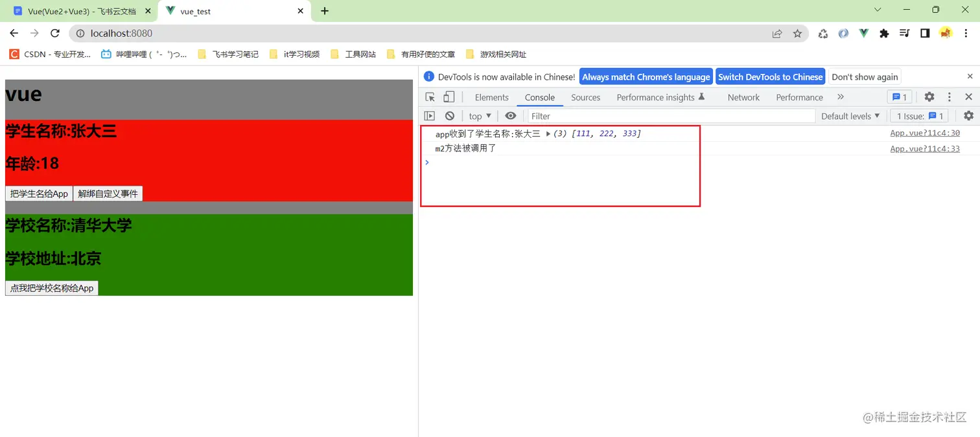Show more DevTools tabs

[x=841, y=97]
